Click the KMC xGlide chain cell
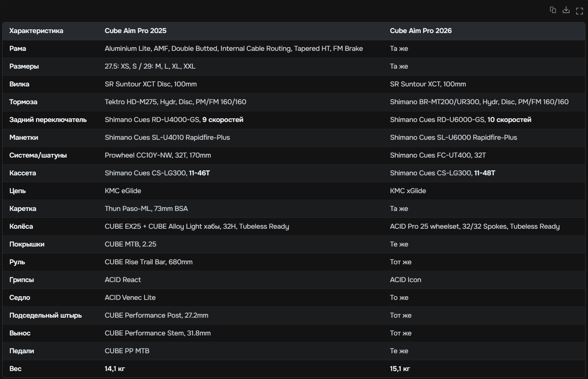588x379 pixels. click(408, 191)
